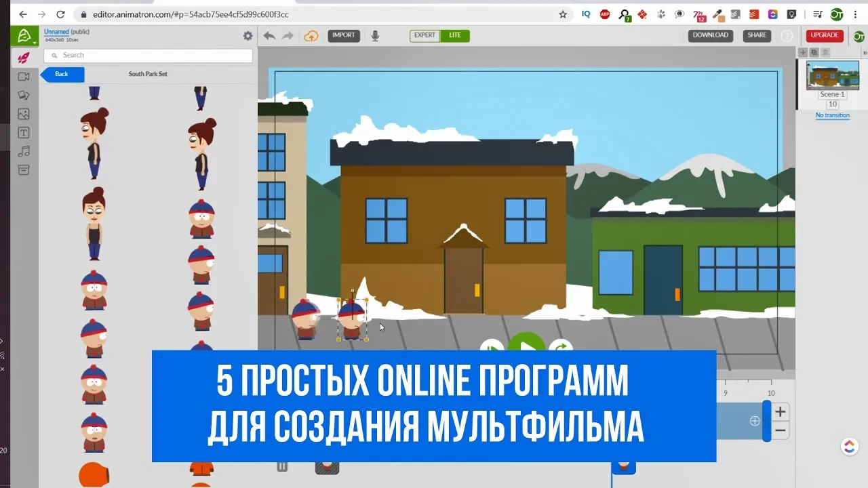
Task: Bookmark page with the star icon
Action: click(563, 14)
